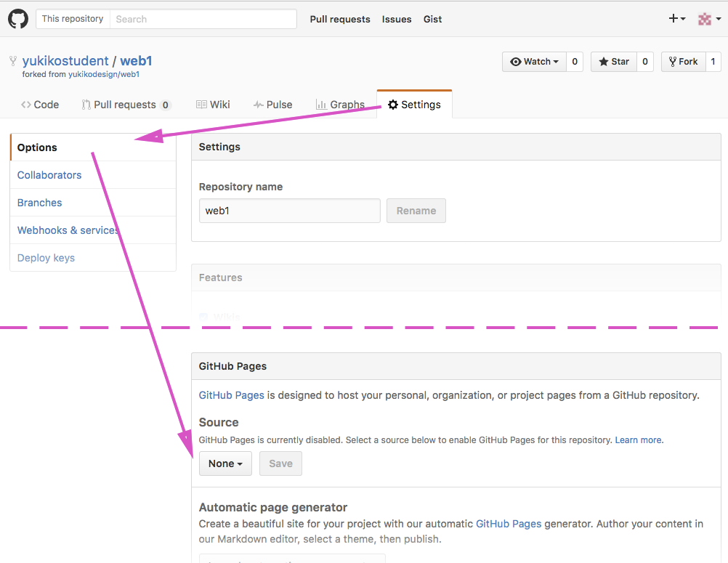Open the Pull requests repository tab

pos(125,105)
